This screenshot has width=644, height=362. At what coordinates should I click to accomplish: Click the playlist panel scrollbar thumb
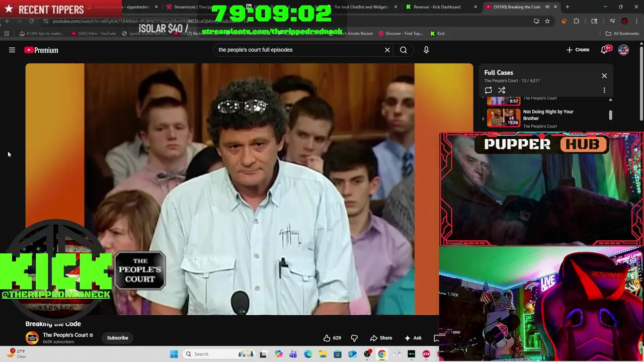pyautogui.click(x=610, y=115)
